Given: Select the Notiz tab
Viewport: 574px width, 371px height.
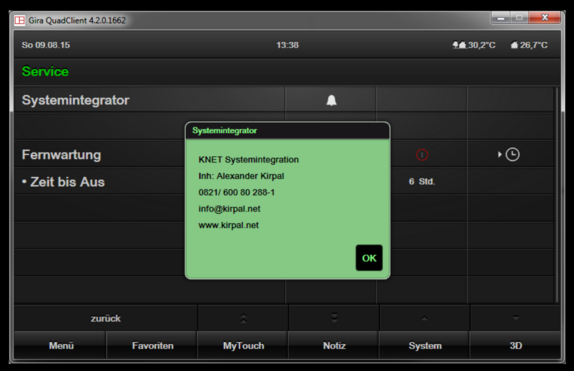Looking at the screenshot, I should [x=334, y=345].
